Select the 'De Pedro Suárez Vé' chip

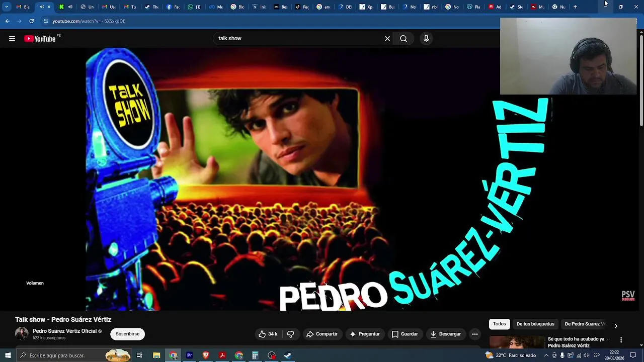(585, 324)
